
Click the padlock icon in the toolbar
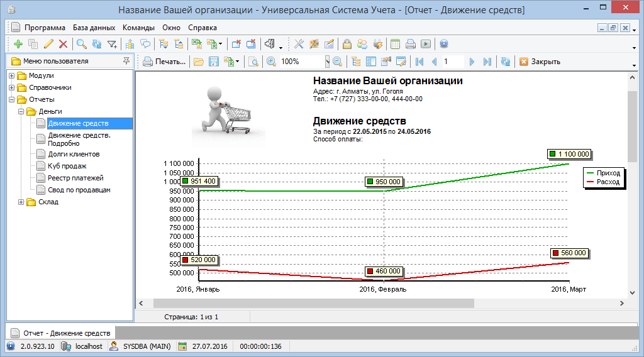(x=347, y=44)
